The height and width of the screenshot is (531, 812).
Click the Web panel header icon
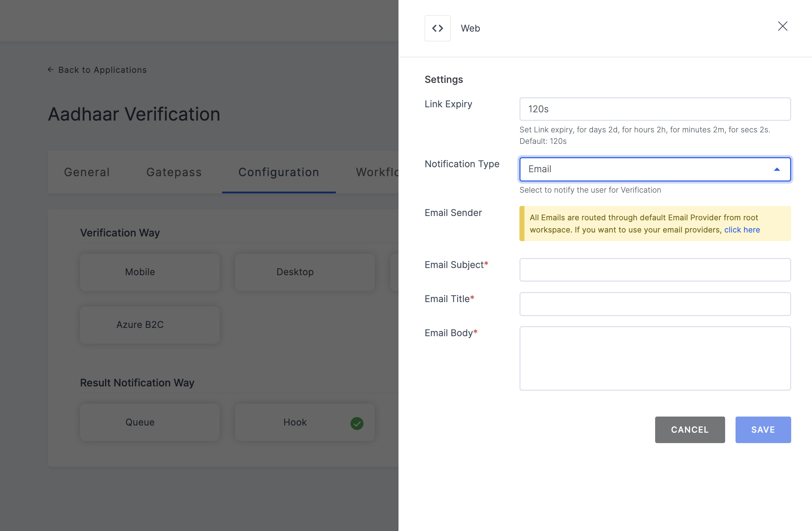(438, 28)
